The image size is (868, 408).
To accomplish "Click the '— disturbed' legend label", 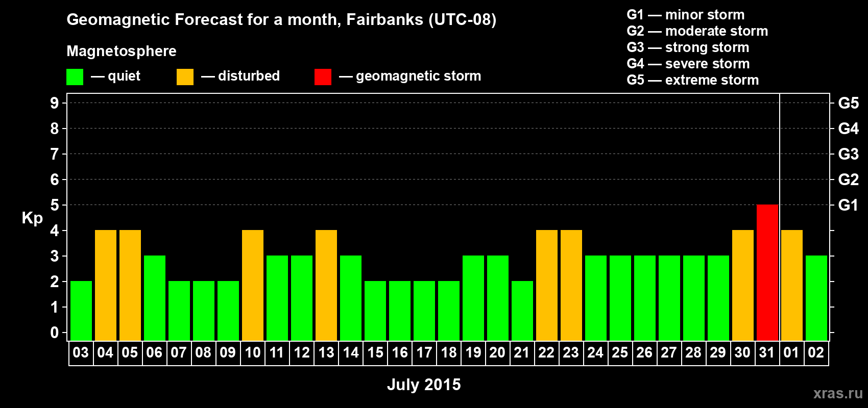I will point(240,76).
